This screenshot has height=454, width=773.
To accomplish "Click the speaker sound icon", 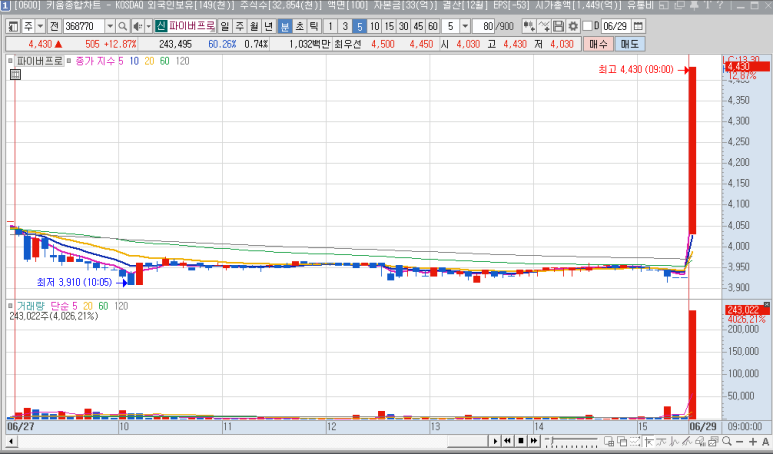I will point(138,26).
